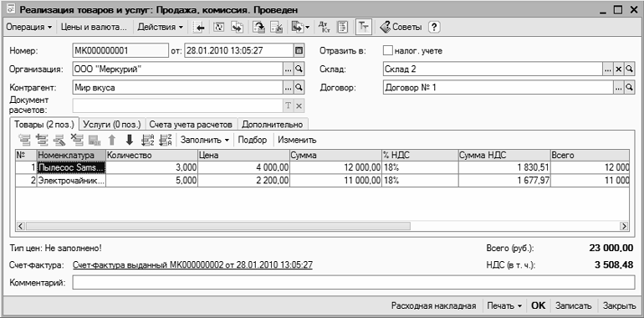
Task: Click ellipsis button for Контрагент field
Action: click(289, 87)
